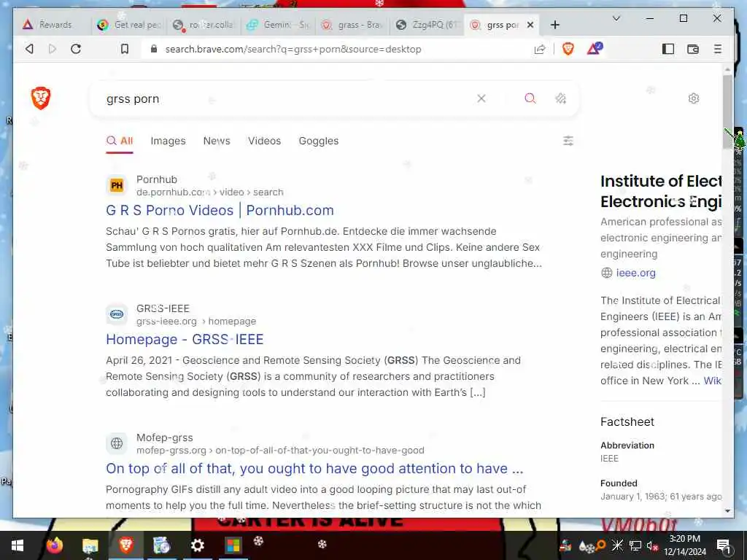Switch to the Zzg4PQ tab

427,25
